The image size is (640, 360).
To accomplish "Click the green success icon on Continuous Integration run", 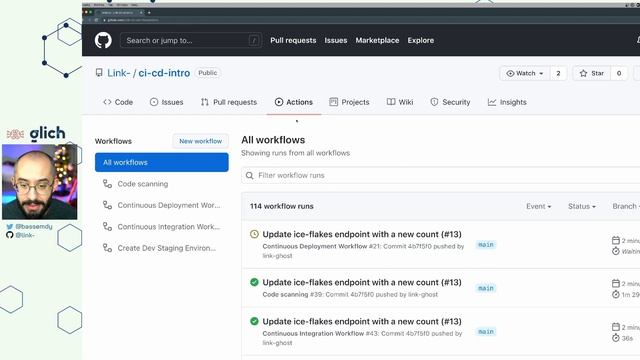I will tap(254, 321).
